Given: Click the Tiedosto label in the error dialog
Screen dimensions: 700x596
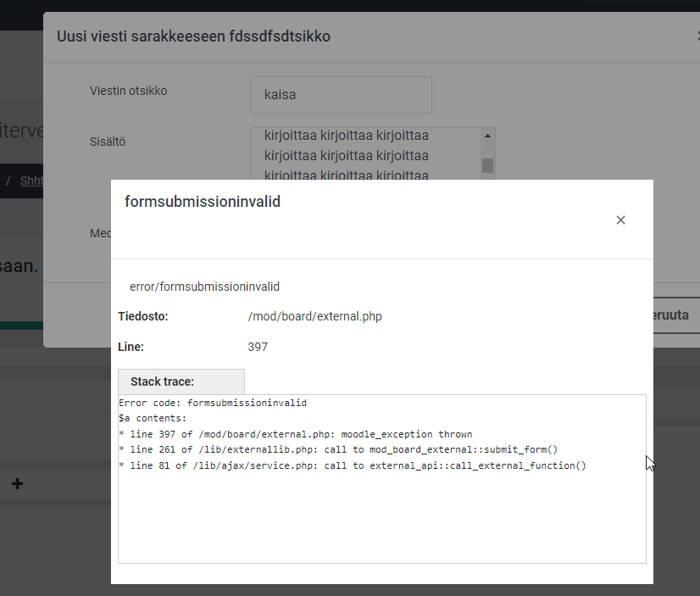Looking at the screenshot, I should tap(143, 316).
